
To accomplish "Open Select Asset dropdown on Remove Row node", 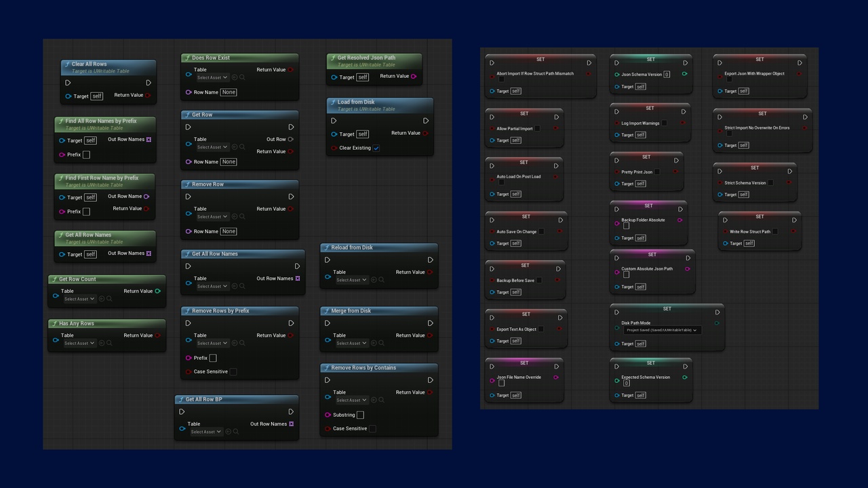I will click(212, 217).
